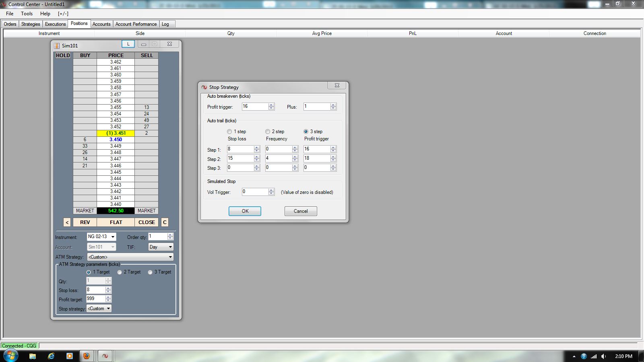
Task: Confirm Stop Strategy with OK
Action: tap(245, 211)
